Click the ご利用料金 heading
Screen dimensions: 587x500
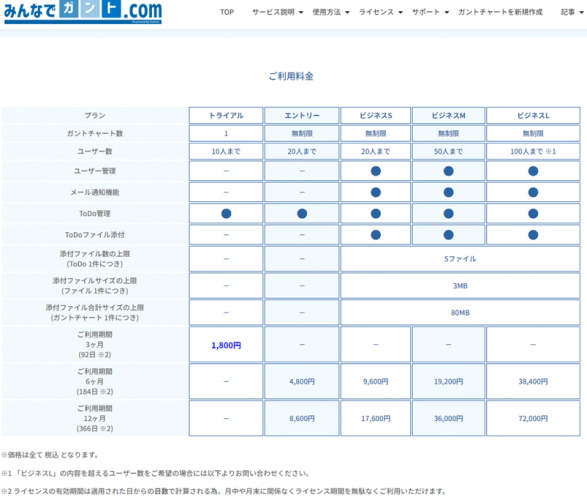click(x=291, y=76)
